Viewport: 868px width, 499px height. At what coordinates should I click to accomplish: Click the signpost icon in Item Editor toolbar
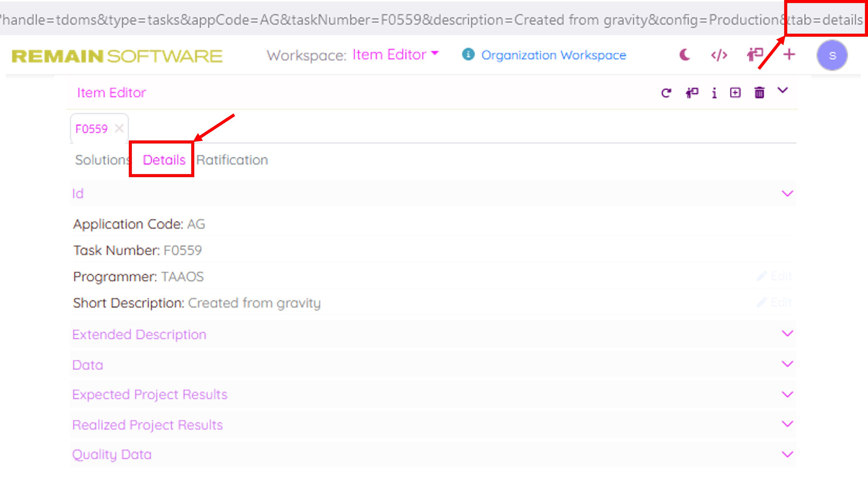[x=691, y=93]
